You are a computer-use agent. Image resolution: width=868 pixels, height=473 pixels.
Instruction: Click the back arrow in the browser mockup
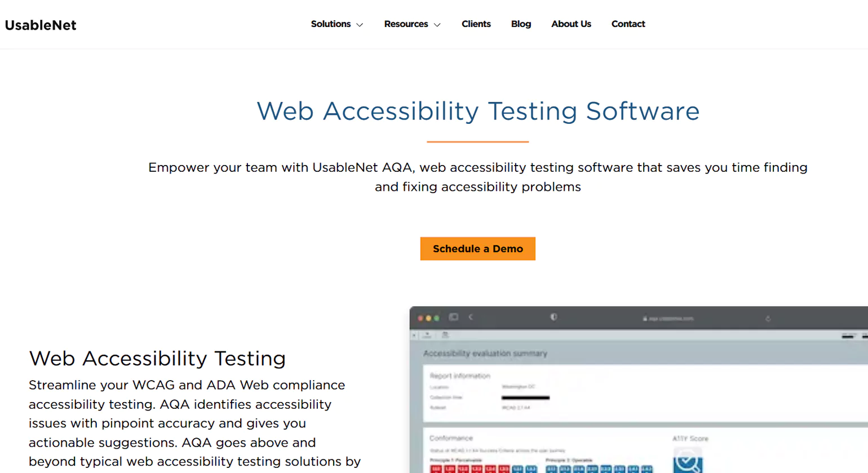471,316
